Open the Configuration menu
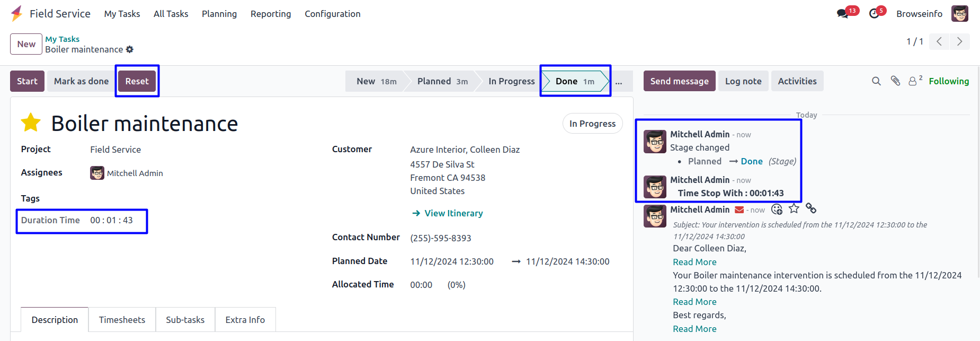This screenshot has width=980, height=341. tap(332, 14)
